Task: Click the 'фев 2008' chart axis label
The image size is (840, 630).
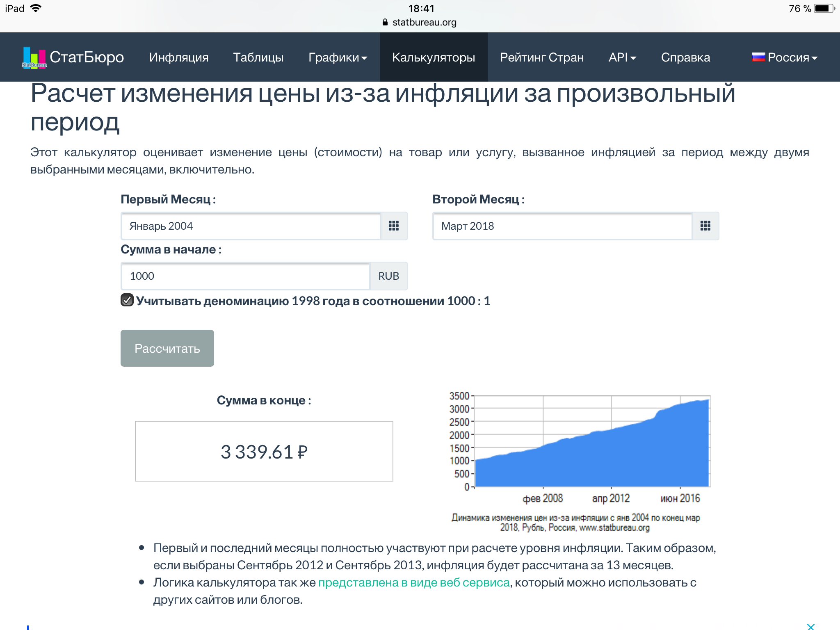Action: pos(543,498)
